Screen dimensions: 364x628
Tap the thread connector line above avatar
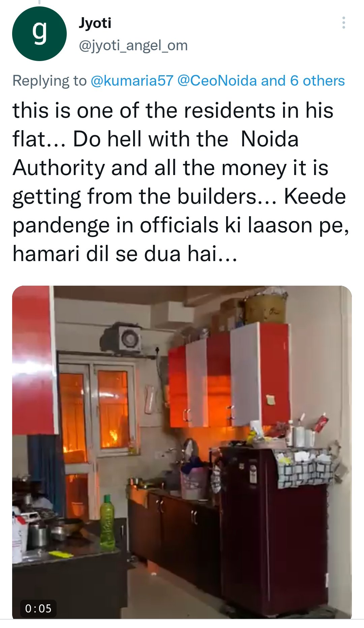coord(39,2)
